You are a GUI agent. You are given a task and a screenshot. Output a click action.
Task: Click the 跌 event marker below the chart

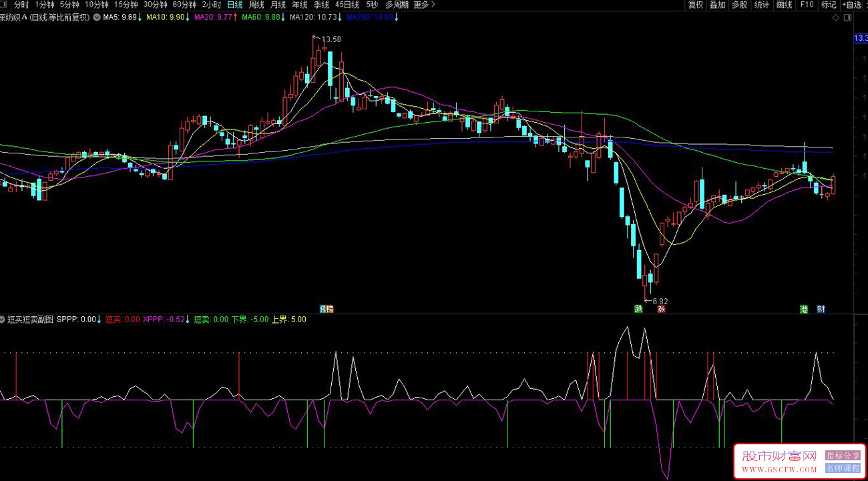[639, 309]
